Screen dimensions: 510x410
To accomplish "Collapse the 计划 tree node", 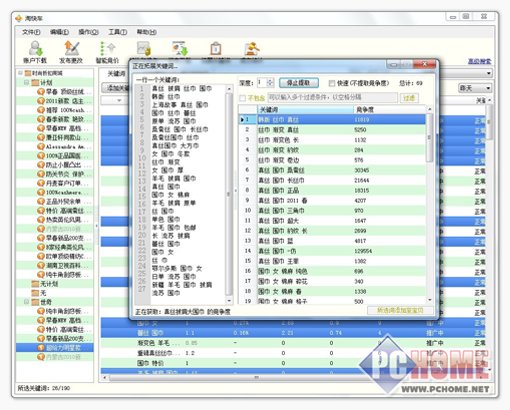I will click(x=26, y=82).
